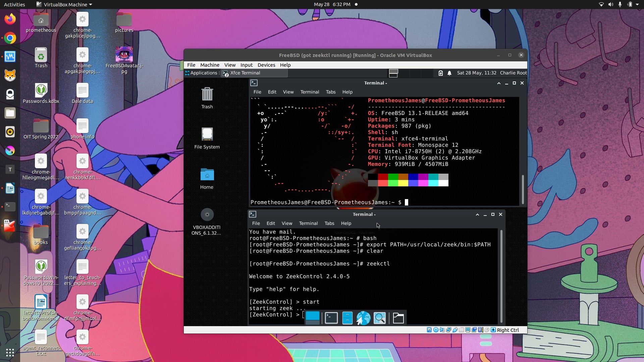Viewport: 644px width, 362px height.
Task: Open View menu in lower Terminal
Action: point(287,223)
